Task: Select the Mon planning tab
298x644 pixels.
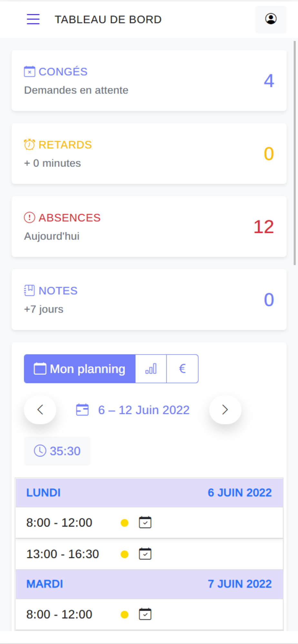Action: click(80, 369)
